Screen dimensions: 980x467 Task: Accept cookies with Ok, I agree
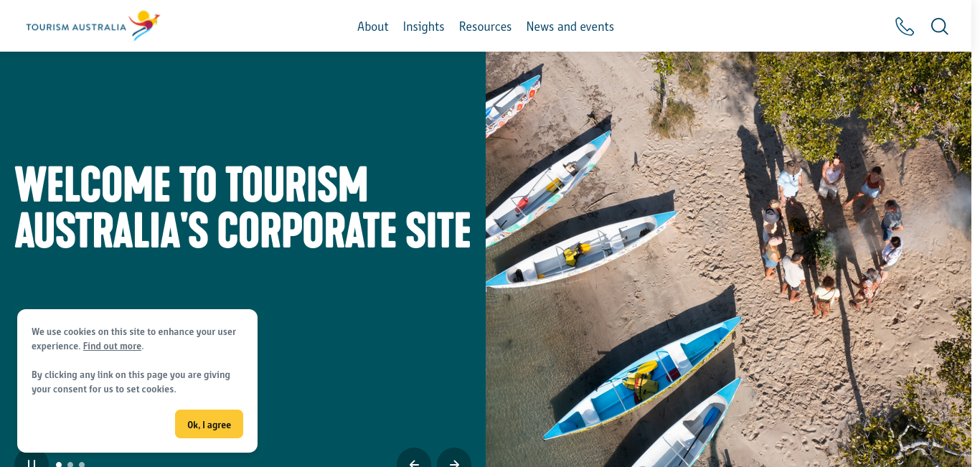[209, 424]
